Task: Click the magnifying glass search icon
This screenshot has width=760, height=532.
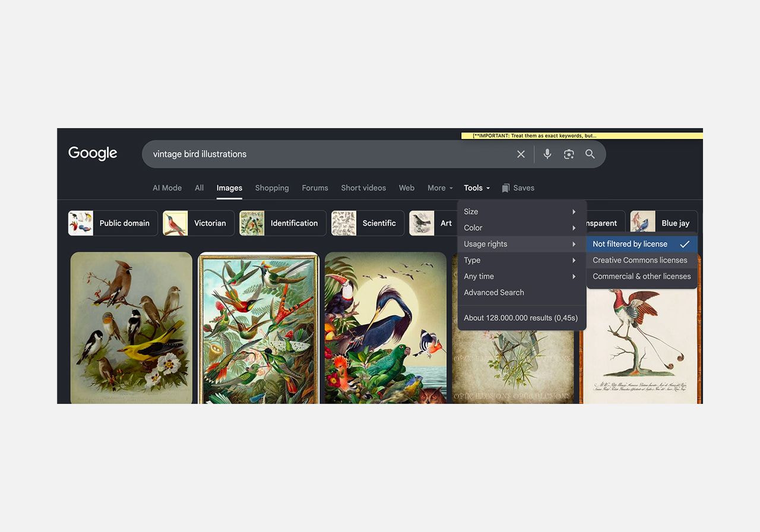Action: pos(590,154)
